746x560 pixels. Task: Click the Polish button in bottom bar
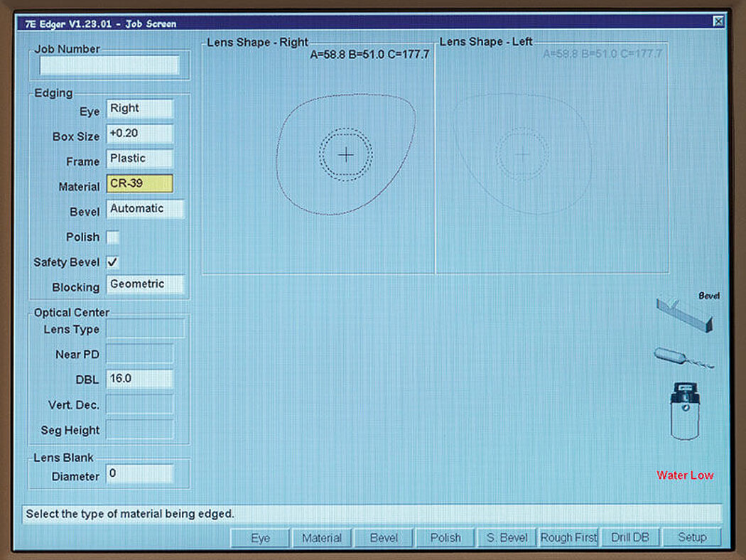pos(445,538)
